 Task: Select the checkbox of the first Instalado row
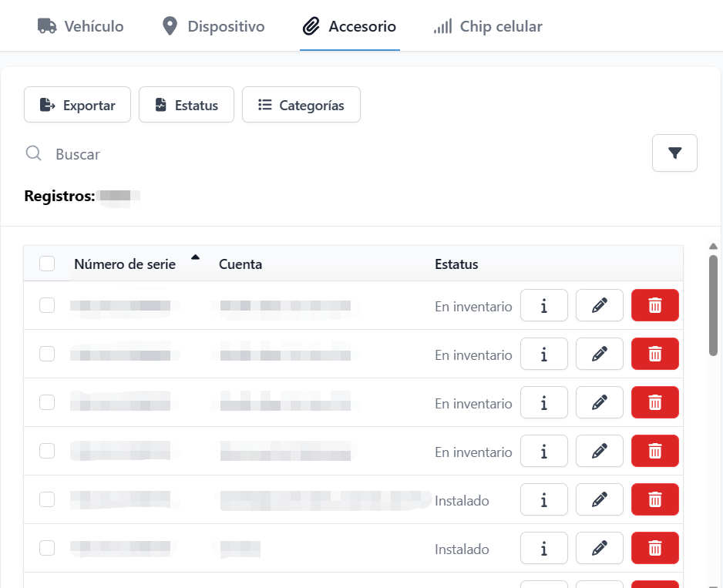47,500
